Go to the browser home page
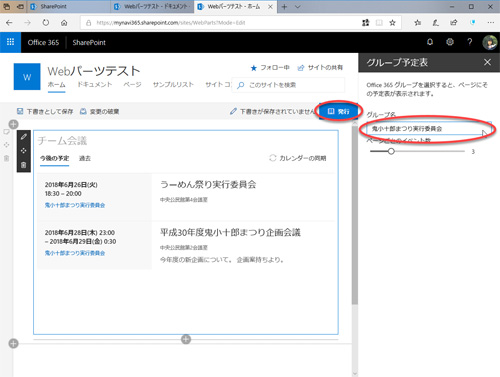 click(64, 23)
